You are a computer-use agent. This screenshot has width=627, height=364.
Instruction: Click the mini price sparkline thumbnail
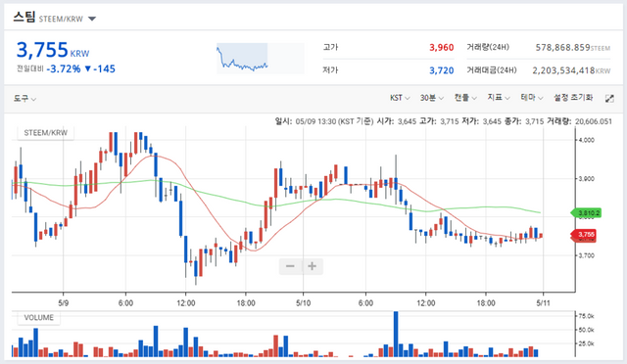pos(261,59)
